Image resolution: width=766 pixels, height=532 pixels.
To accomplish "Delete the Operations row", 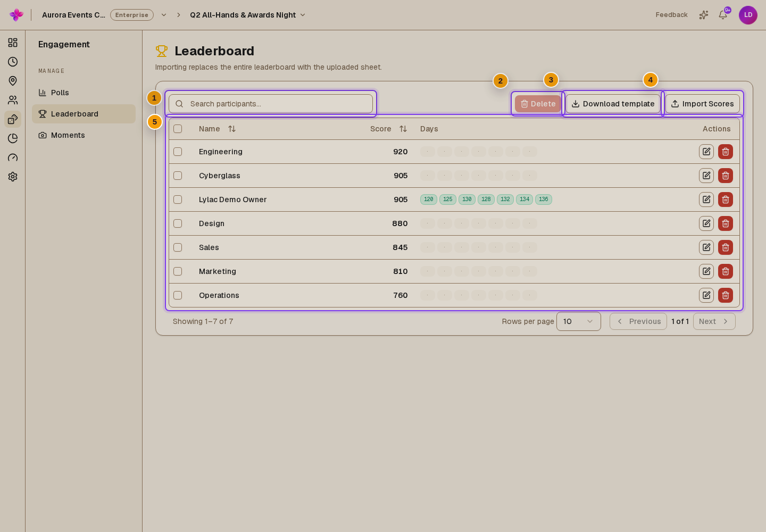I will tap(726, 295).
